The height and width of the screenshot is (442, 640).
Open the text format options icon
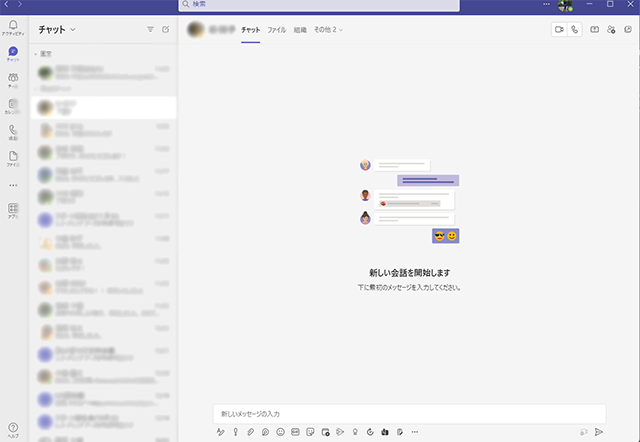click(x=221, y=432)
